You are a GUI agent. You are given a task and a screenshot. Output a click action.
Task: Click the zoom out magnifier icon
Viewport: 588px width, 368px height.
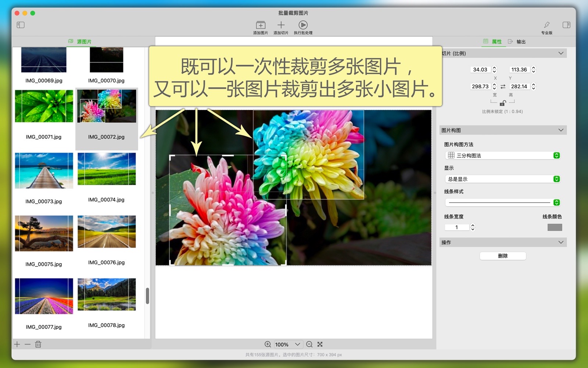click(309, 344)
